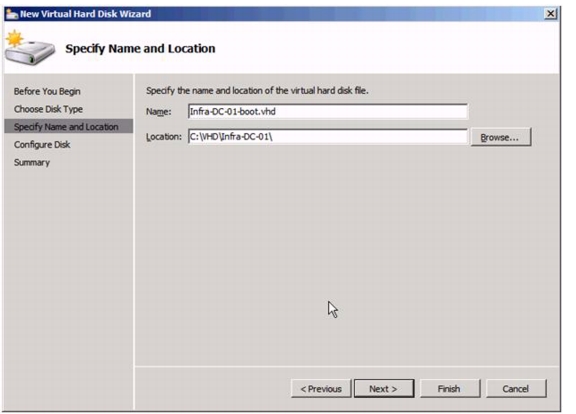576x414 pixels.
Task: Close the New Virtual Hard Disk Wizard
Action: coord(550,14)
